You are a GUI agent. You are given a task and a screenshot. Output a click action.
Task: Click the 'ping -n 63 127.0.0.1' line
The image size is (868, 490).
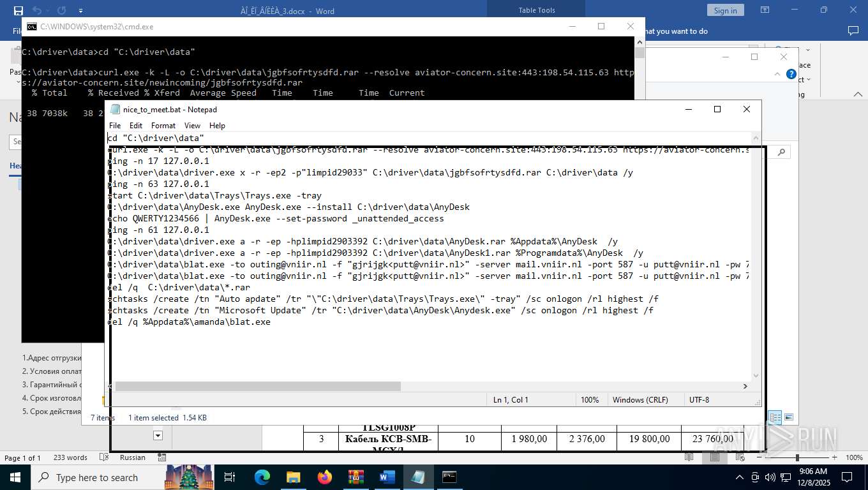click(x=158, y=184)
